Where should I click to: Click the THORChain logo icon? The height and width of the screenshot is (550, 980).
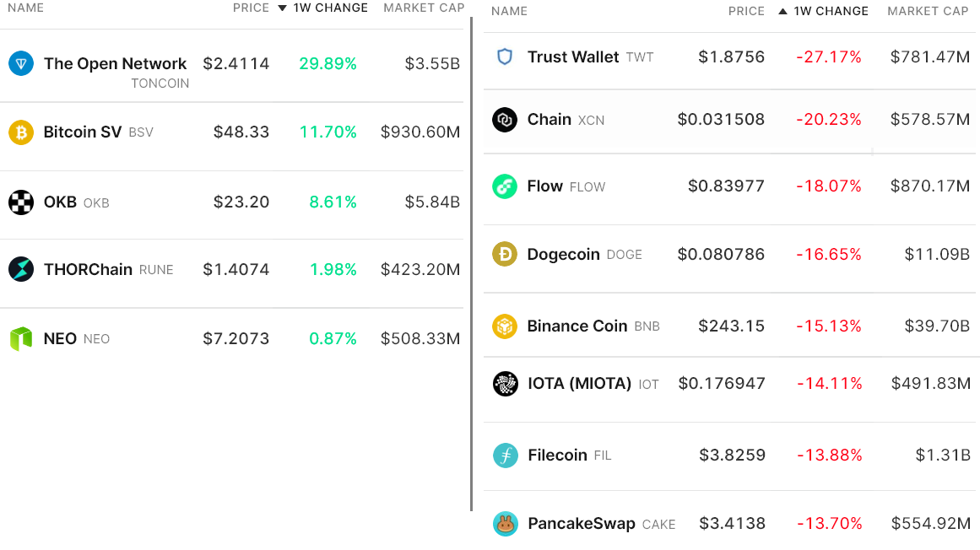(x=21, y=270)
